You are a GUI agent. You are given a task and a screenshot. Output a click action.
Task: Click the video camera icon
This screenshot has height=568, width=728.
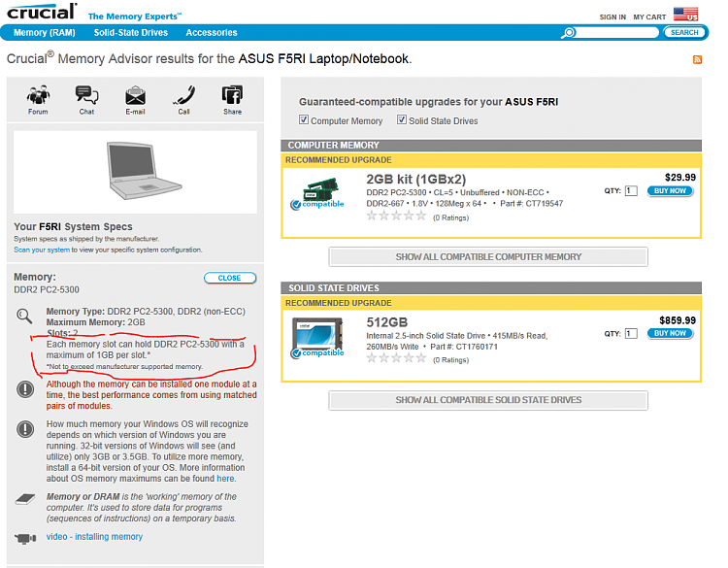[x=25, y=538]
